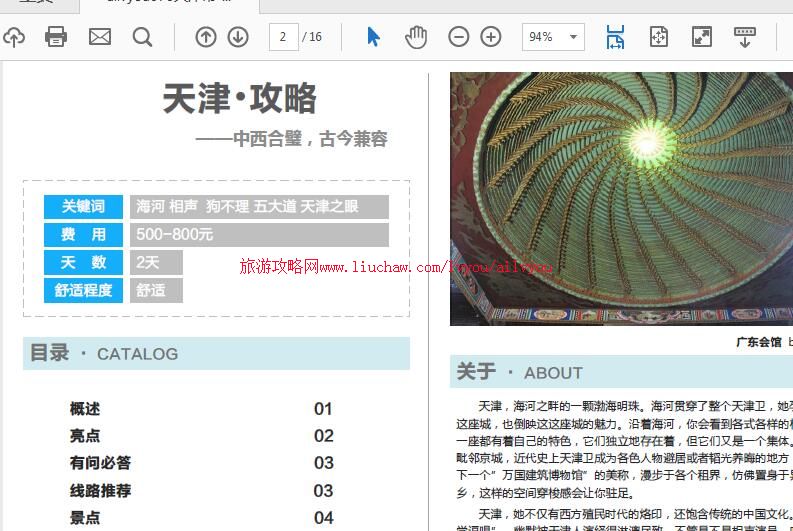Image resolution: width=793 pixels, height=531 pixels.
Task: Activate the selection arrow tool
Action: pyautogui.click(x=373, y=37)
